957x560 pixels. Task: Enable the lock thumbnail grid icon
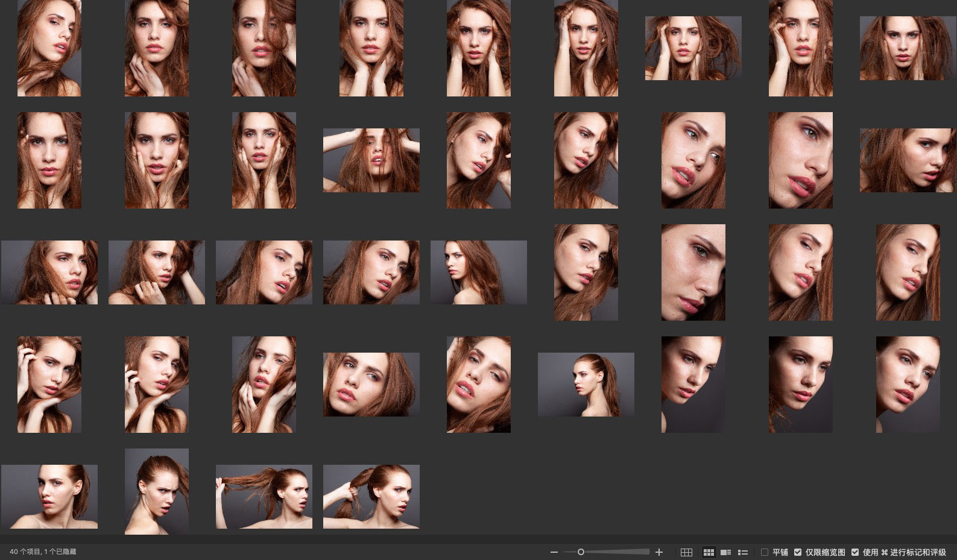click(x=686, y=552)
